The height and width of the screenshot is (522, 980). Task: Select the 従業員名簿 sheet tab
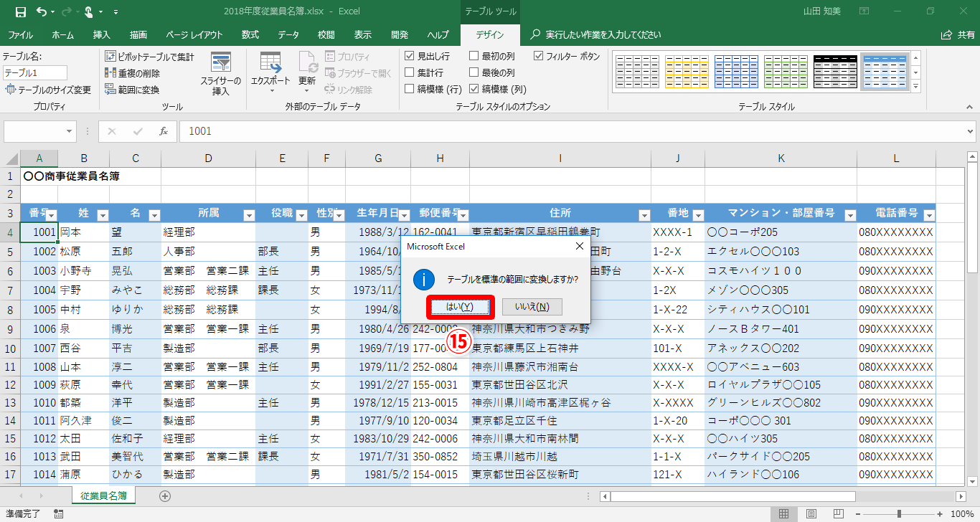(104, 495)
